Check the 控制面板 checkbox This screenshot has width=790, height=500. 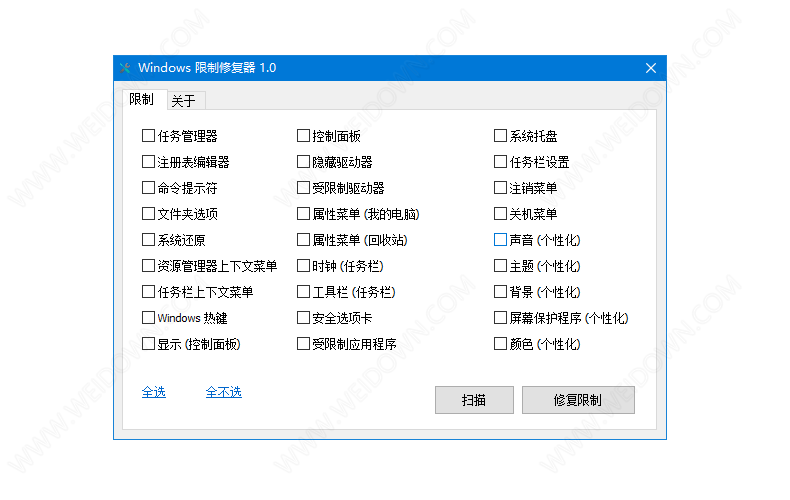click(303, 136)
